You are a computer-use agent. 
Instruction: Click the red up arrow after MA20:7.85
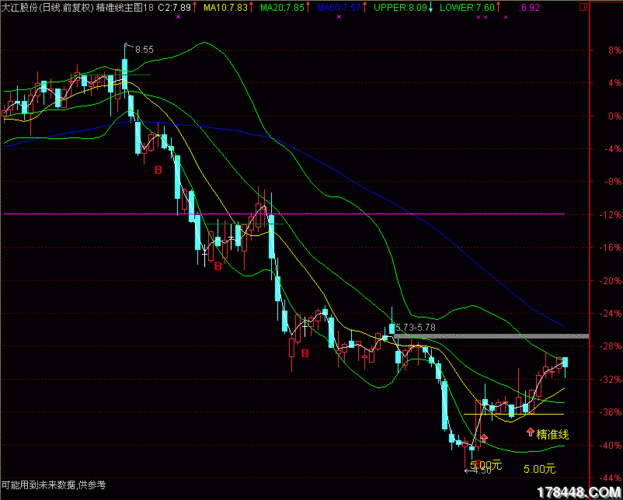(x=310, y=7)
